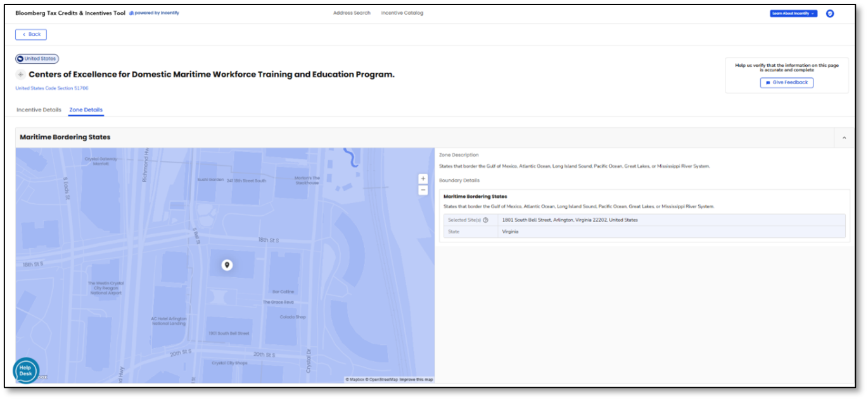
Task: Open United States Code Section 51706 link
Action: (x=43, y=89)
